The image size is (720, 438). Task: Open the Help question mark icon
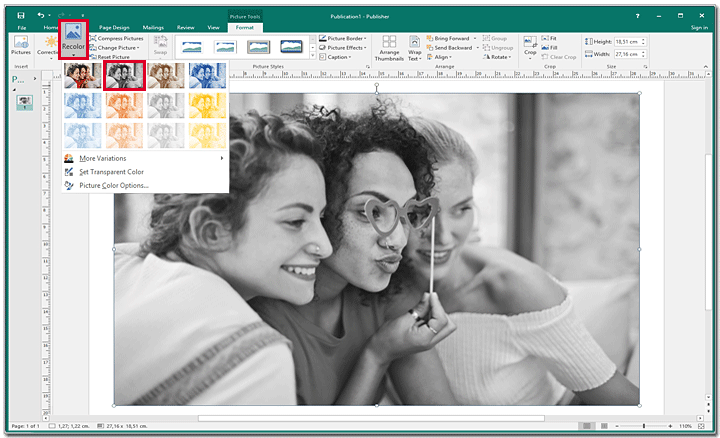637,16
